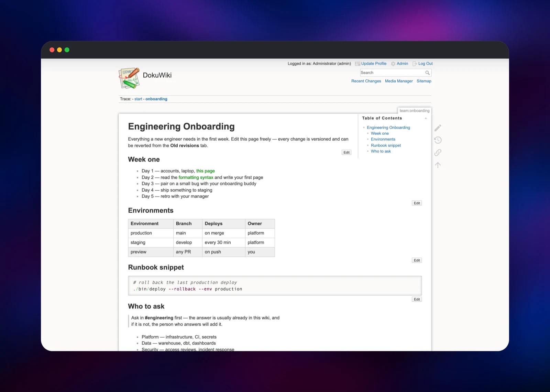Screen dimensions: 550x392
Task: Click the Environments section heading
Action: point(151,211)
